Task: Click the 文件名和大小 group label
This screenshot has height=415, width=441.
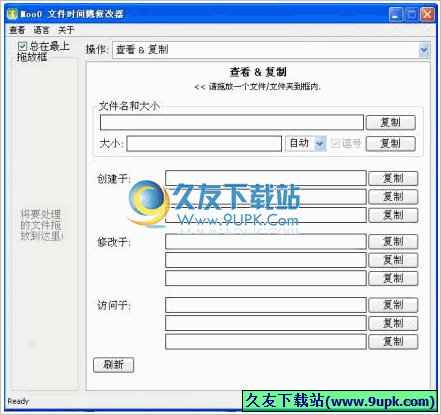Action: point(129,106)
